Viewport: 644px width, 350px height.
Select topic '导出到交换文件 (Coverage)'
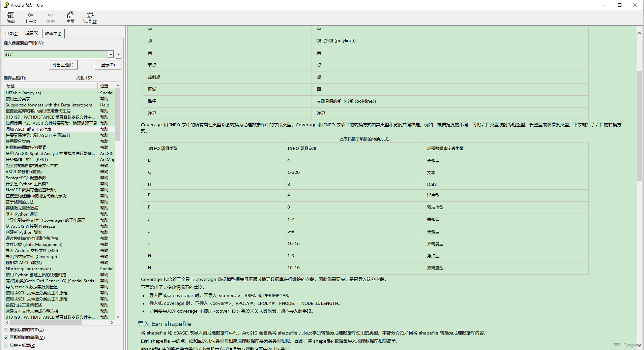[31, 257]
